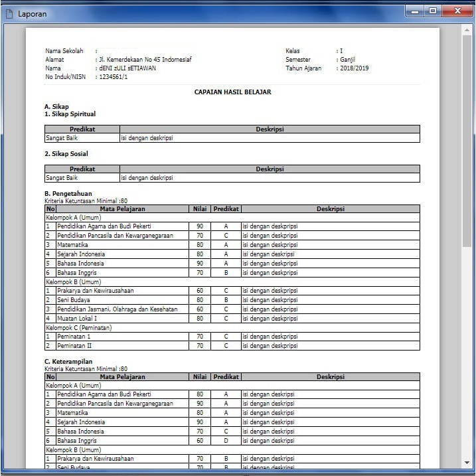
Task: Click Kelompok C (Peminatan) group row
Action: pyautogui.click(x=232, y=327)
